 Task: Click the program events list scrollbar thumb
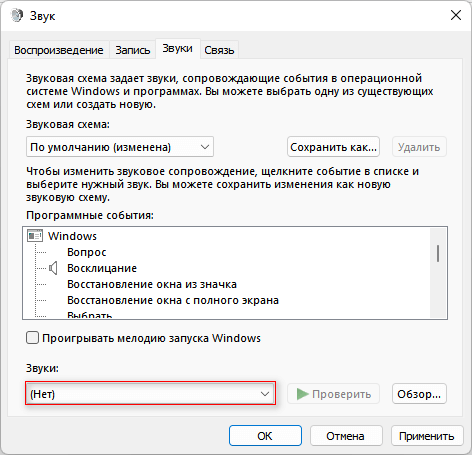pyautogui.click(x=438, y=253)
